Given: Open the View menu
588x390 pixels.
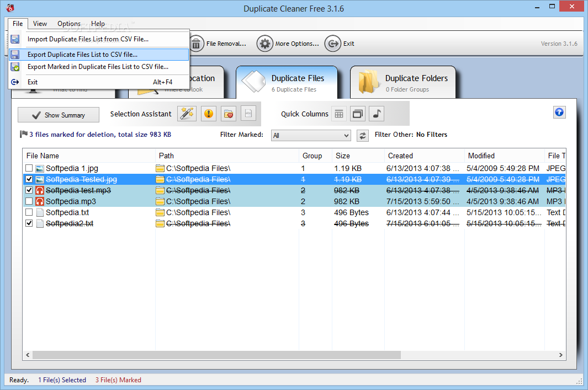Looking at the screenshot, I should (40, 24).
